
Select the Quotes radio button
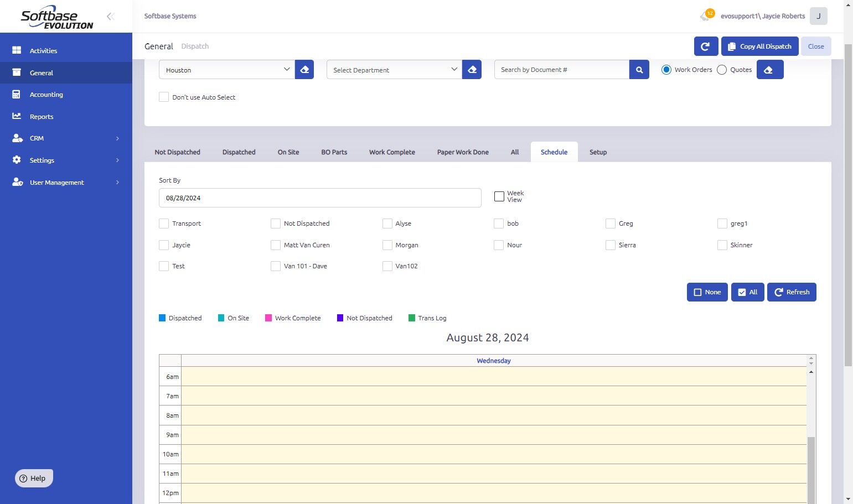pyautogui.click(x=722, y=70)
